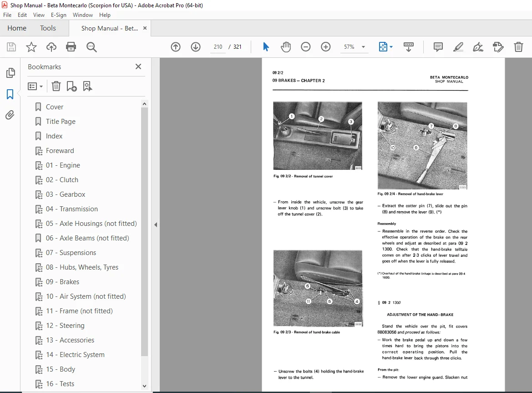Activate the Selection arrow tool

coord(266,47)
